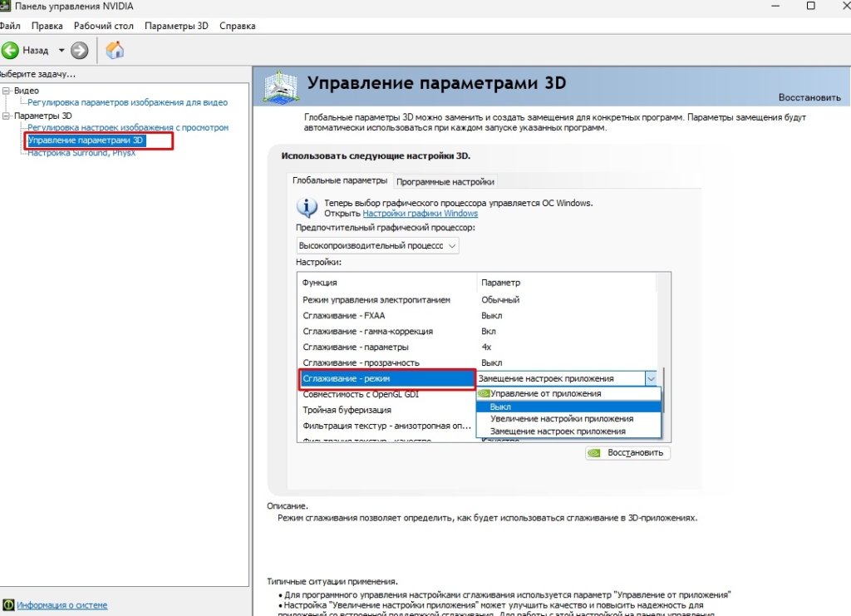Select Управление параметрами 3D tree item
The width and height of the screenshot is (851, 616).
[86, 140]
